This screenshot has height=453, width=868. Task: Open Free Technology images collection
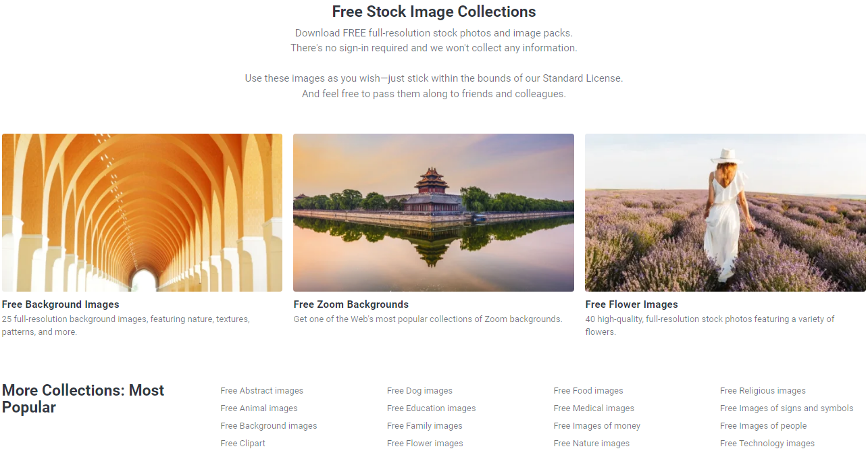[767, 444]
